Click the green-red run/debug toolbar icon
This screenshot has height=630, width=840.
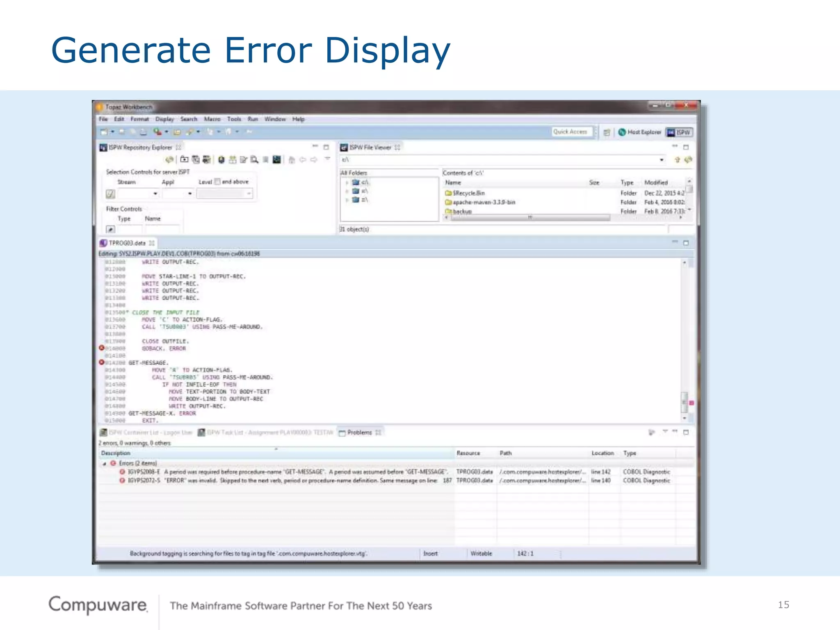157,132
